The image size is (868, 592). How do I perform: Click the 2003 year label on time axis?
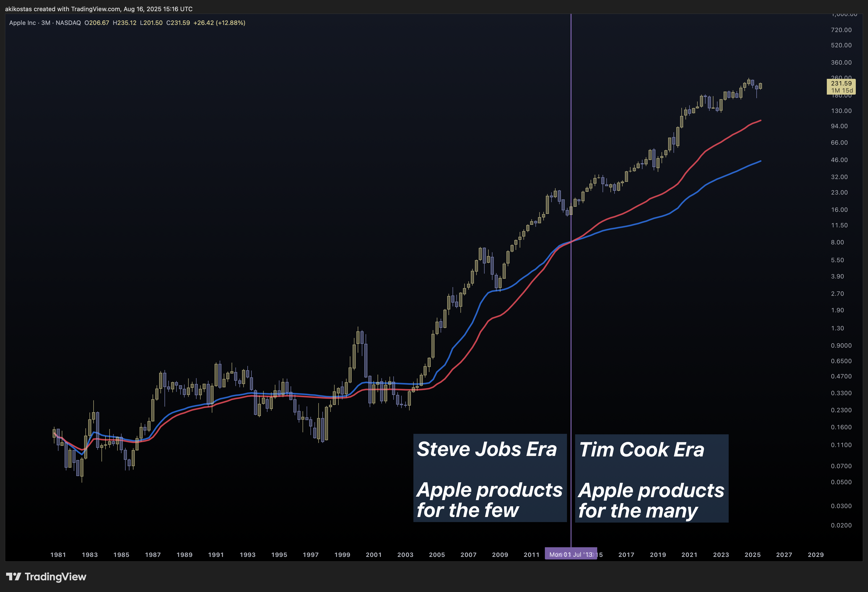point(405,555)
